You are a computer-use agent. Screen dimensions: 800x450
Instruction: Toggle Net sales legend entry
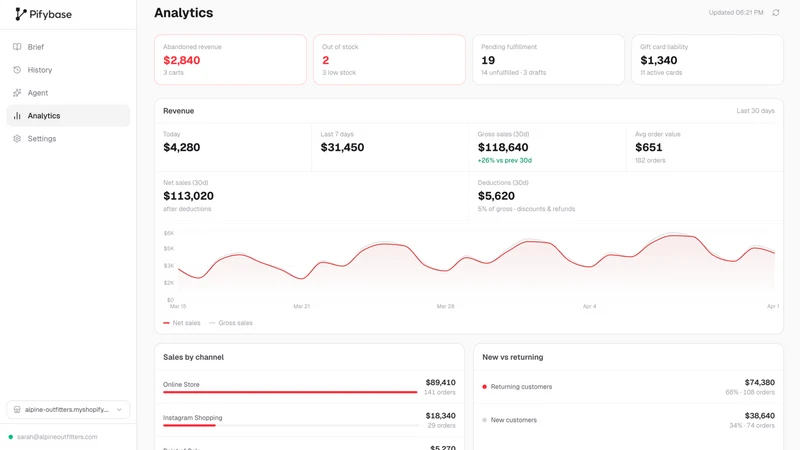pyautogui.click(x=182, y=323)
